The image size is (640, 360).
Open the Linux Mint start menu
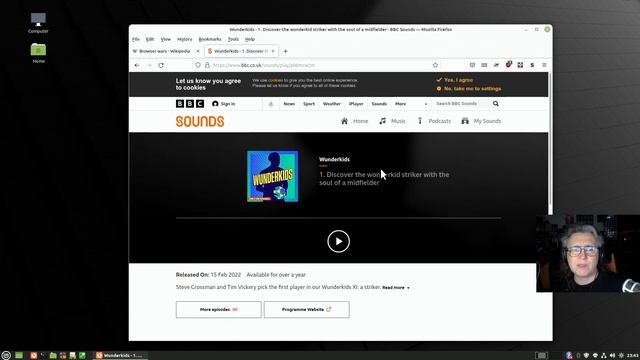click(6, 356)
